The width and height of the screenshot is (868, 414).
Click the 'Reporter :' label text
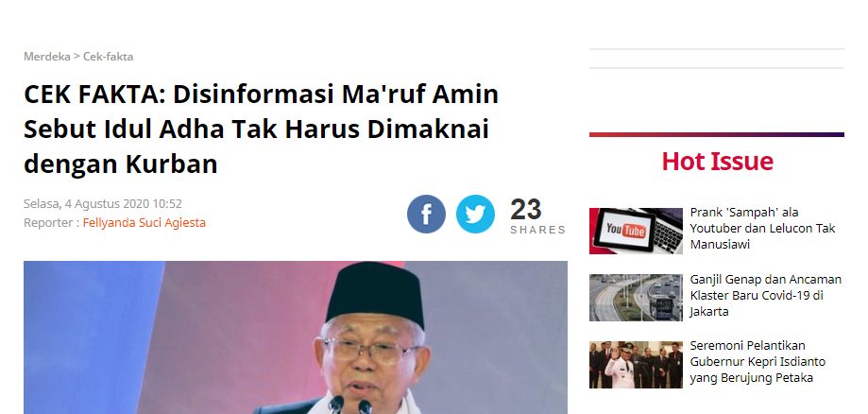(52, 223)
